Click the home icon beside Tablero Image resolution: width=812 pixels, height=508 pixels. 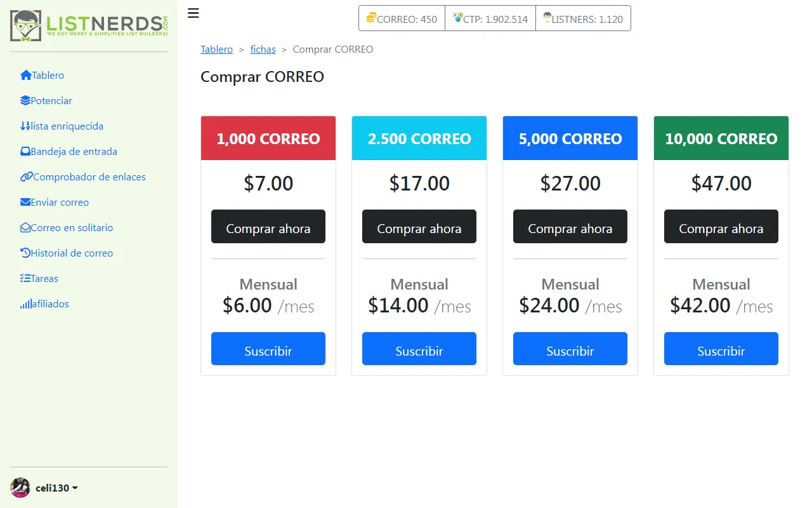point(26,75)
